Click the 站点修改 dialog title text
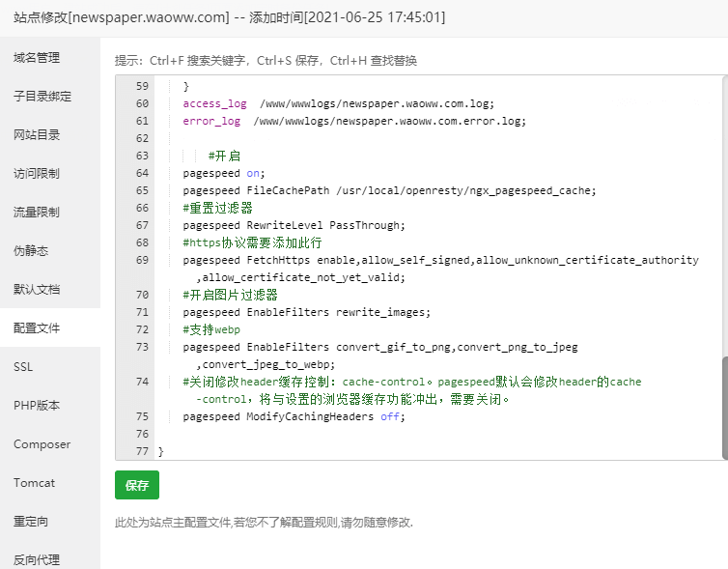728x569 pixels. coord(230,17)
